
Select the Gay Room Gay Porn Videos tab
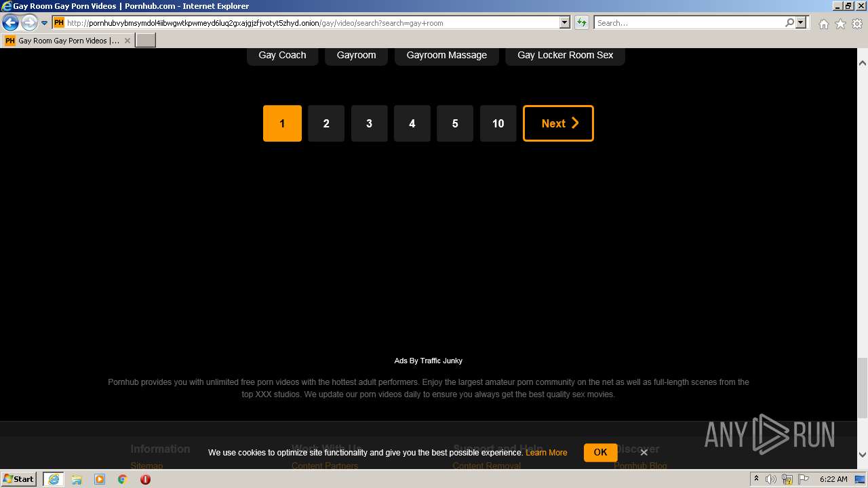68,41
